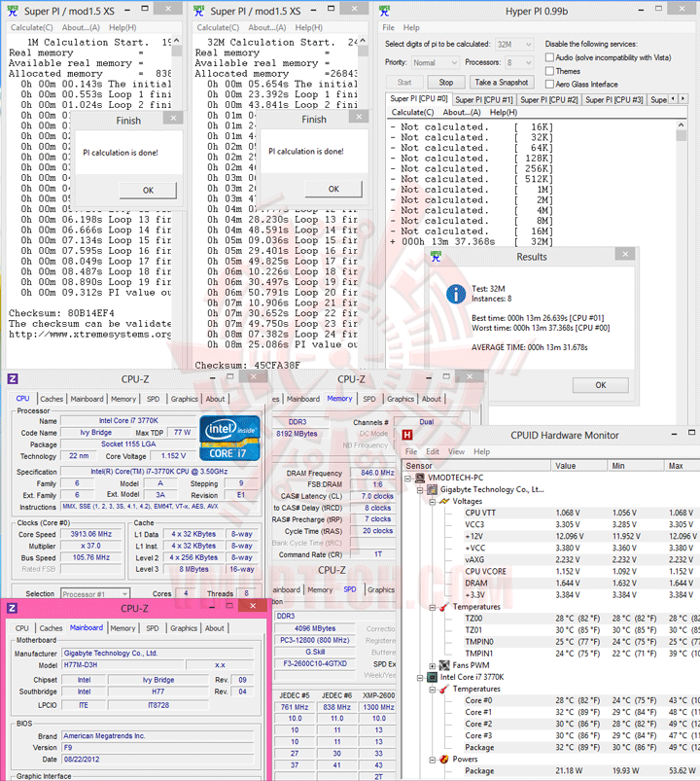The width and height of the screenshot is (700, 781).
Task: Toggle Aero Glass Interface checkbox
Action: click(x=549, y=85)
